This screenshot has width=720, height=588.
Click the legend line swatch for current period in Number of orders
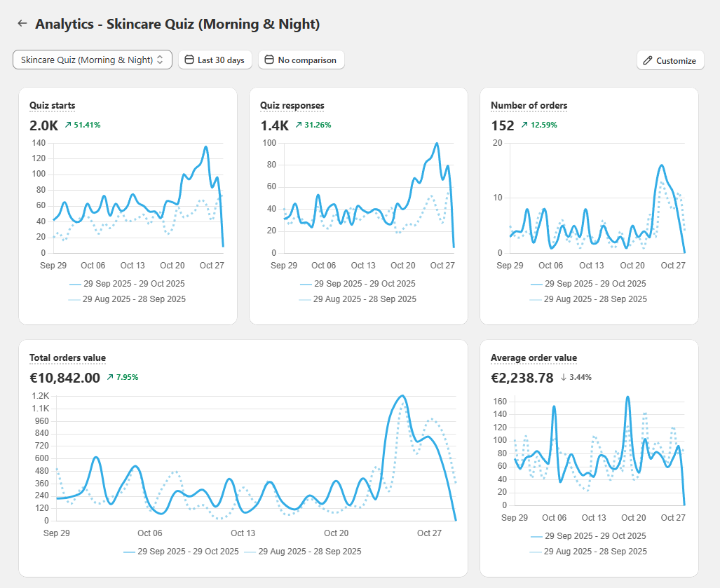[x=536, y=284]
